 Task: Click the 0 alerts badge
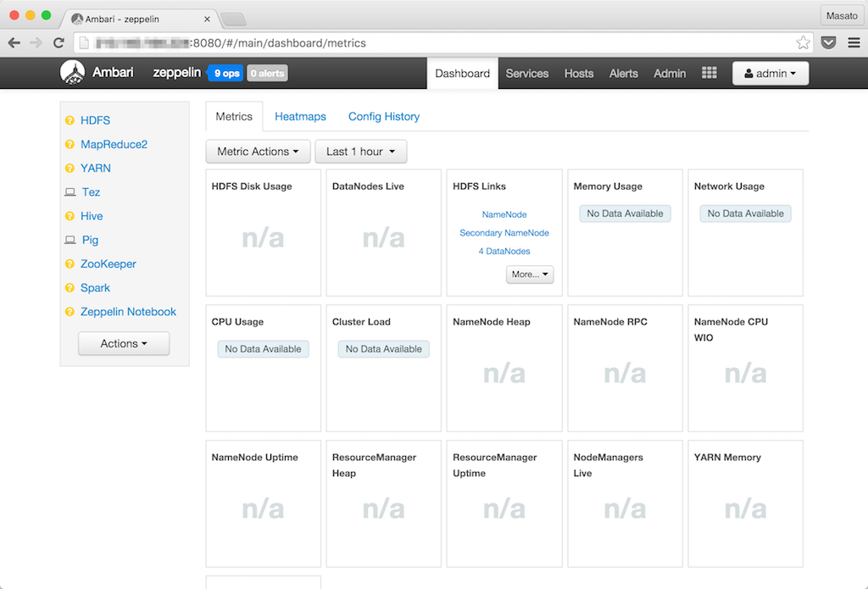point(267,73)
